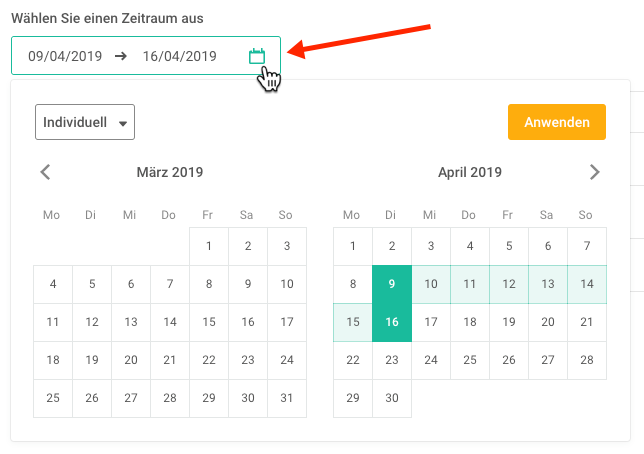
Task: Select April 1 in the calendar
Action: [x=353, y=246]
